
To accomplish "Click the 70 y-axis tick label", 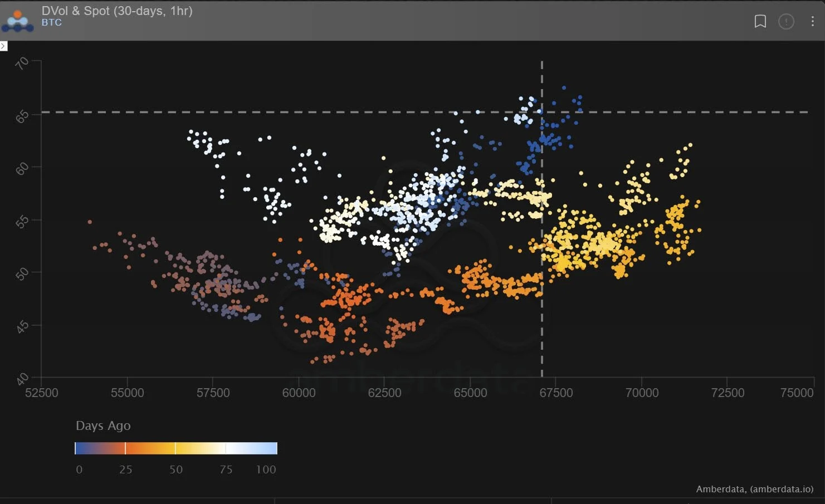I will (x=22, y=63).
